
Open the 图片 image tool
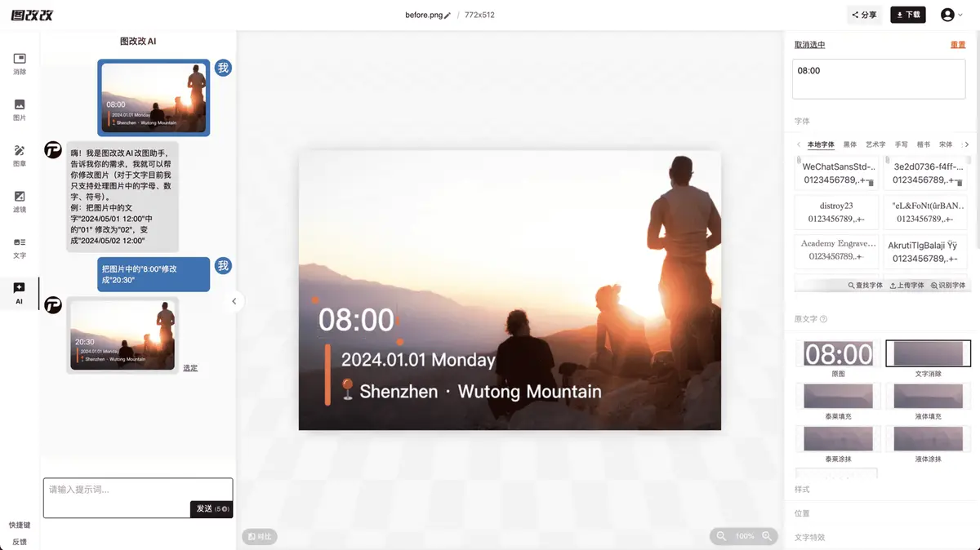click(20, 109)
